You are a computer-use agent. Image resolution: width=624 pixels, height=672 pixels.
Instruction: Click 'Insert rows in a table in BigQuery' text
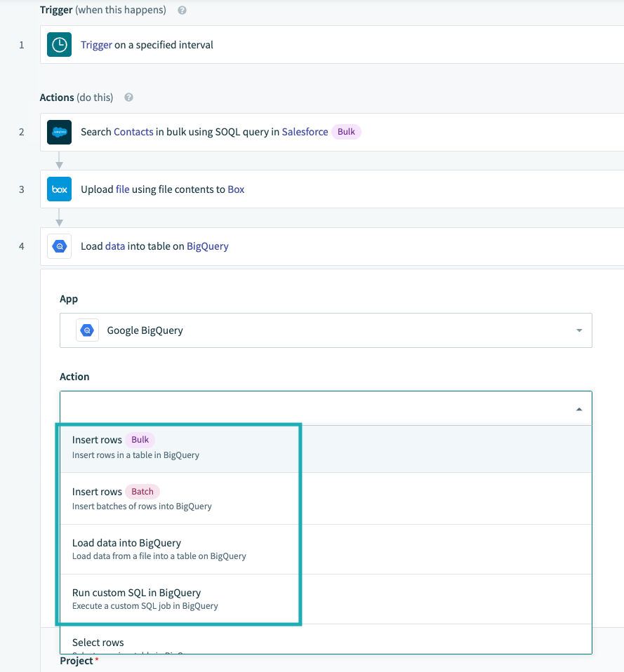coord(135,455)
